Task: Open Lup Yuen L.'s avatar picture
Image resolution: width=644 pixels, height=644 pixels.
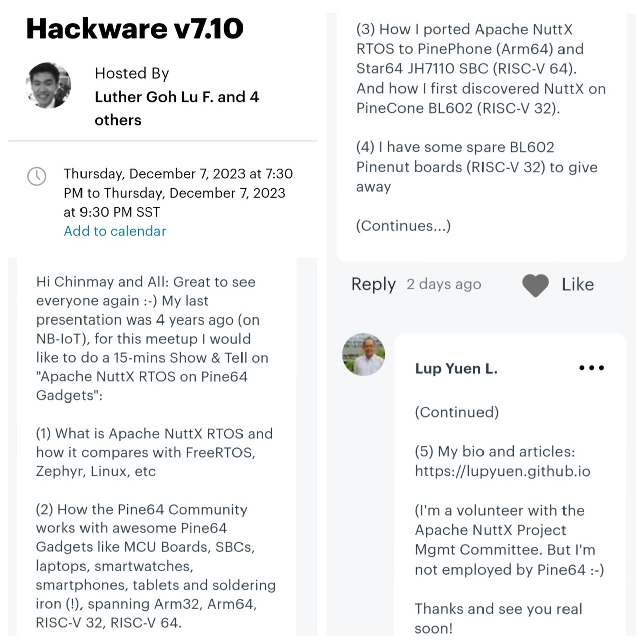Action: click(x=363, y=354)
